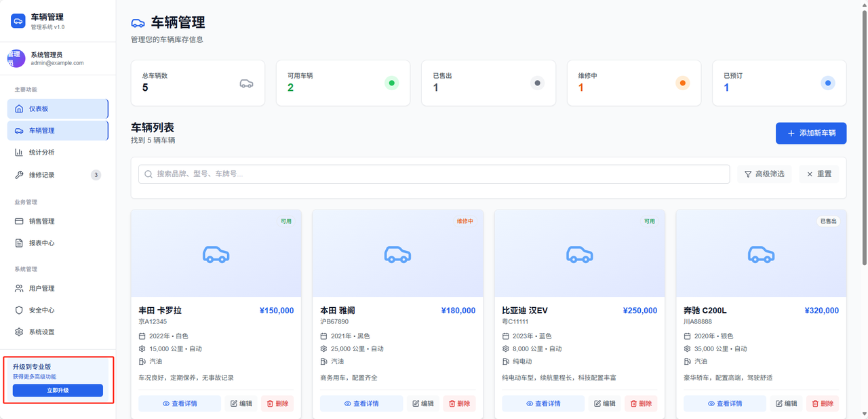Click the gear icon beside 25,000 公里
868x419 pixels.
(324, 349)
